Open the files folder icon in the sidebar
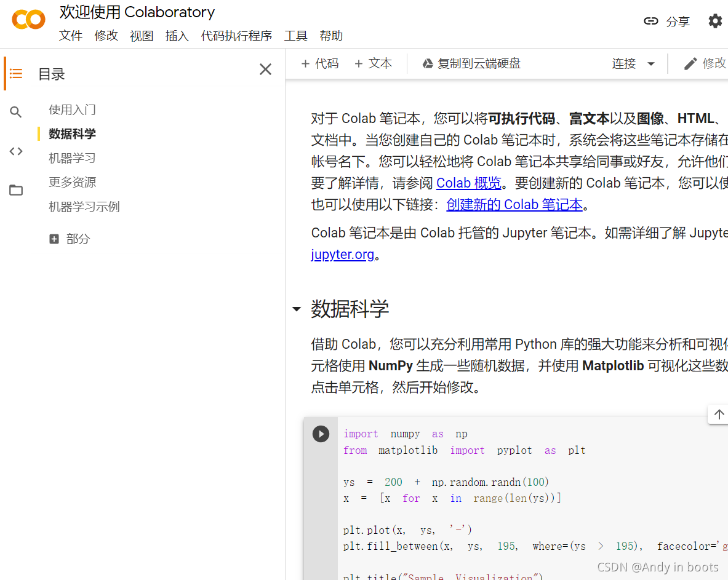 click(16, 190)
